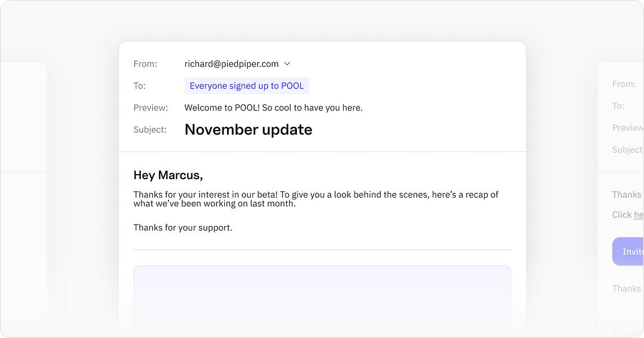The image size is (644, 338).
Task: Click the Subject label on right card
Action: (x=627, y=150)
